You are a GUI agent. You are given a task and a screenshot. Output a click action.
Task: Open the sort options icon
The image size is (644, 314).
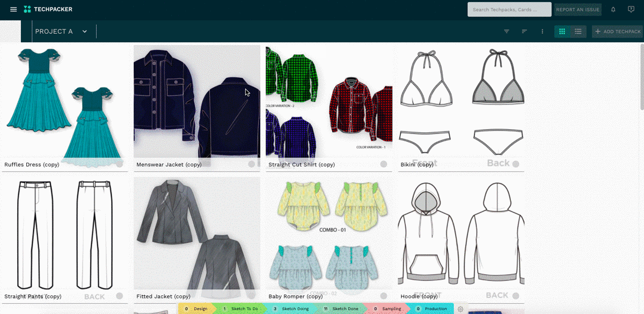click(524, 32)
